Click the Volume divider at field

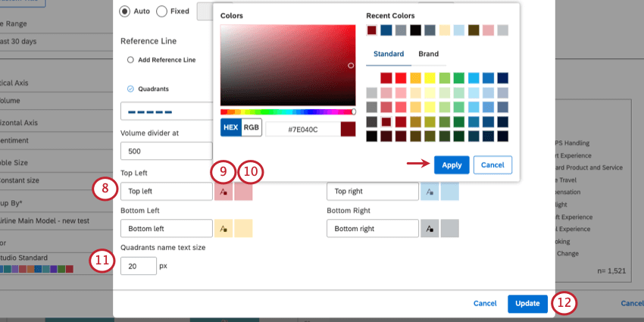[x=167, y=151]
